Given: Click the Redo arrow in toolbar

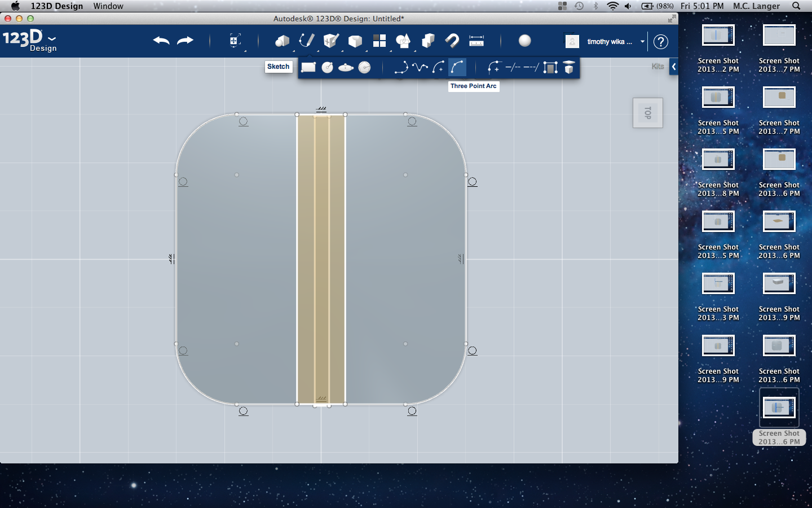Looking at the screenshot, I should [185, 41].
